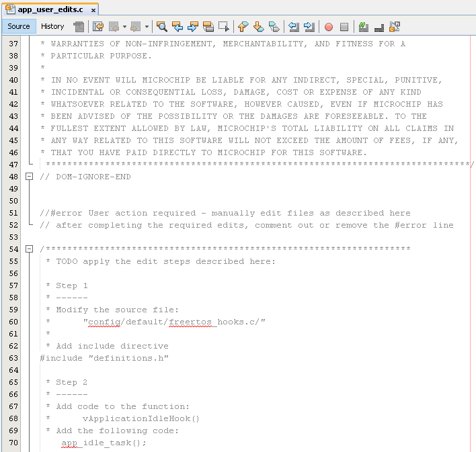Image resolution: width=476 pixels, height=452 pixels.
Task: Toggle a bookmark on the current line
Action: tap(274, 27)
